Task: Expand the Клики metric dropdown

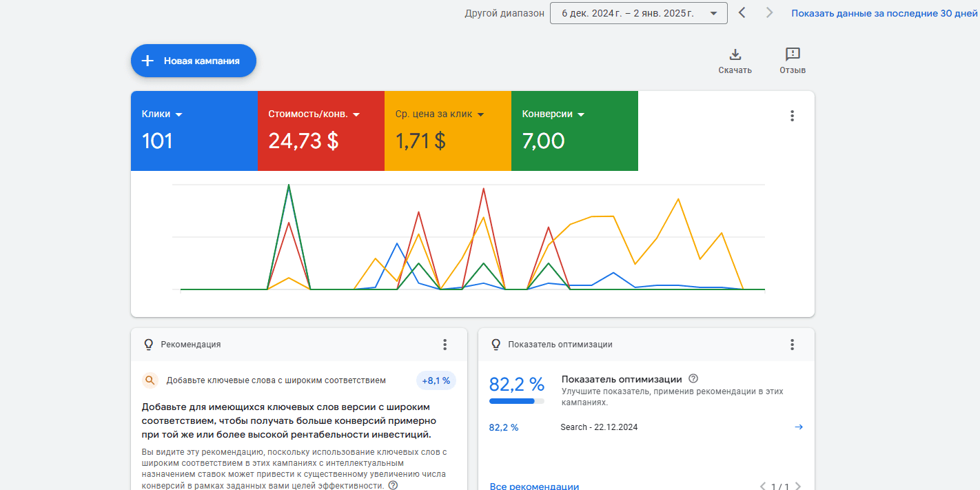Action: tap(162, 114)
